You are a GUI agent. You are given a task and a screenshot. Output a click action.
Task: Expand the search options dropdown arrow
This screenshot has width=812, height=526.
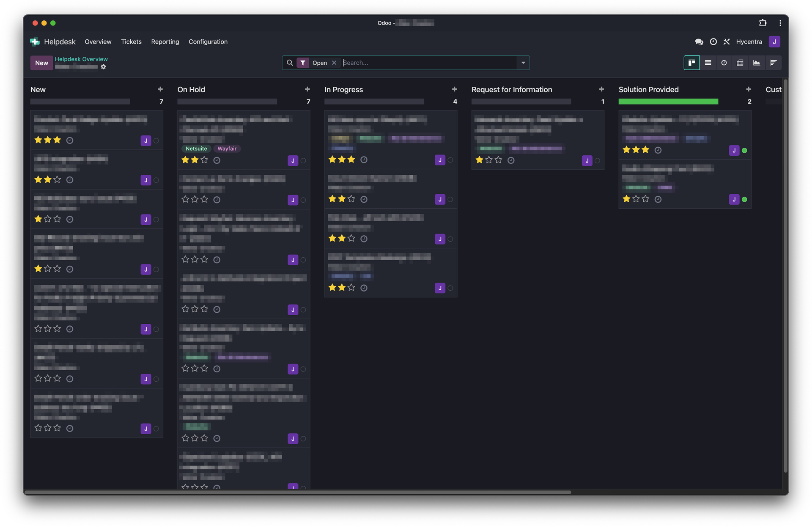click(x=523, y=63)
